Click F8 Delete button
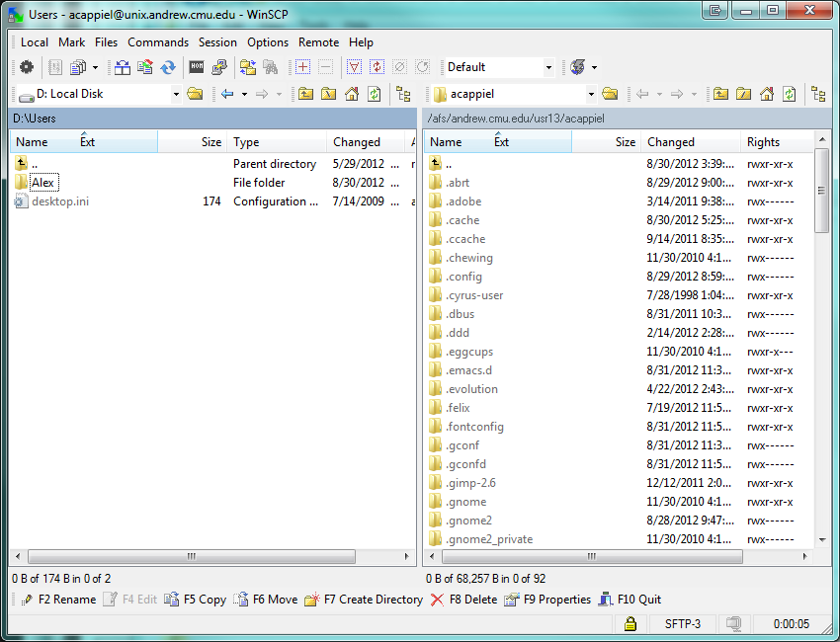The height and width of the screenshot is (642, 840). coord(463,600)
